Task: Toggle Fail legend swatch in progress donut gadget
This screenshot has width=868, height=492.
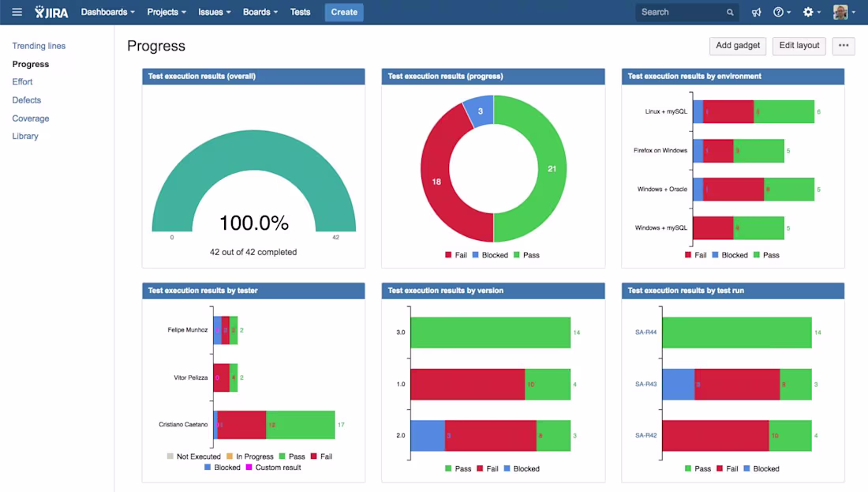Action: tap(448, 255)
